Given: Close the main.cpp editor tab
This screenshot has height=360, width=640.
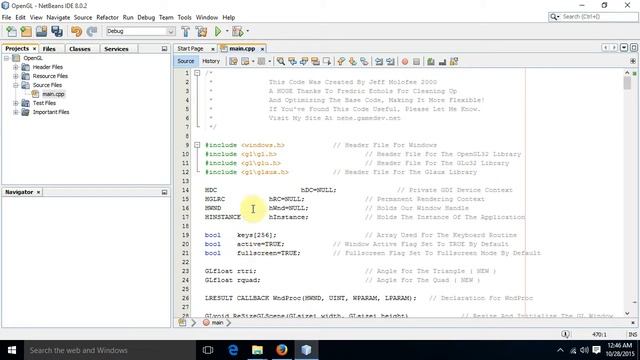Looking at the screenshot, I should [262, 49].
